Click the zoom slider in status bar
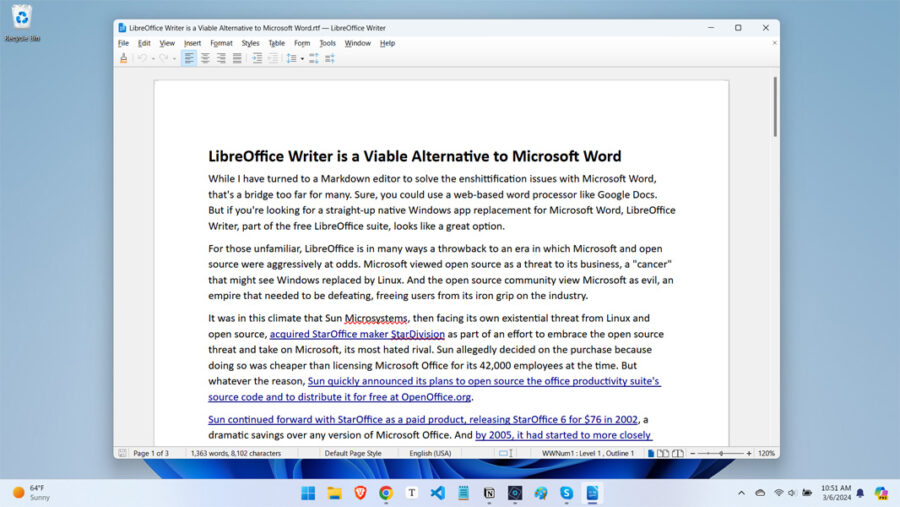The height and width of the screenshot is (507, 900). [721, 453]
